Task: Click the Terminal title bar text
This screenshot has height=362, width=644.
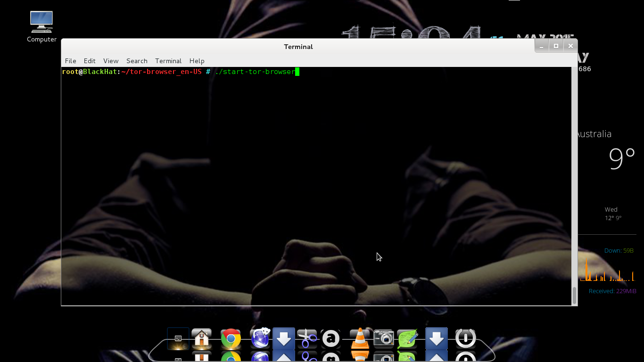Action: [298, 47]
